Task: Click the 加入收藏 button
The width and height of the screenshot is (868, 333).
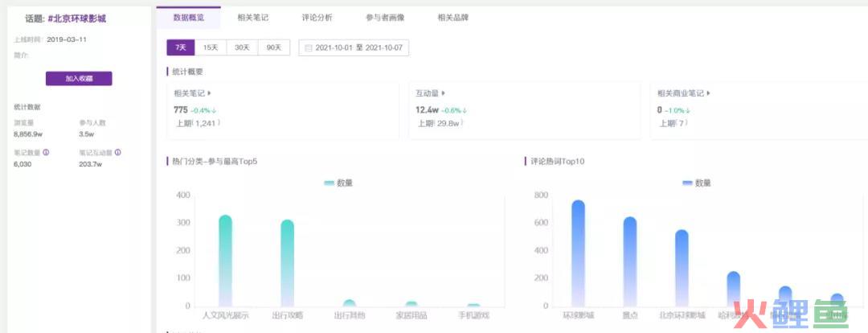Action: coord(79,79)
